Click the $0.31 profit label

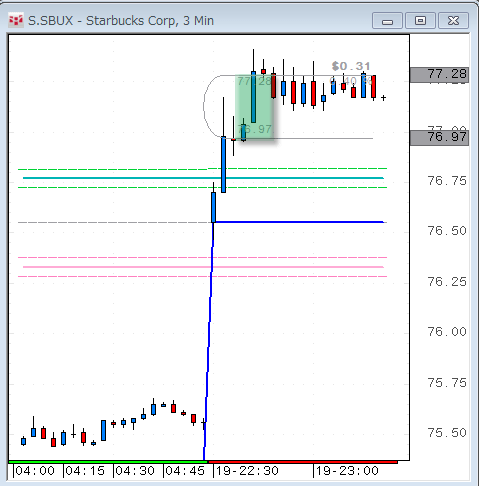(x=351, y=66)
